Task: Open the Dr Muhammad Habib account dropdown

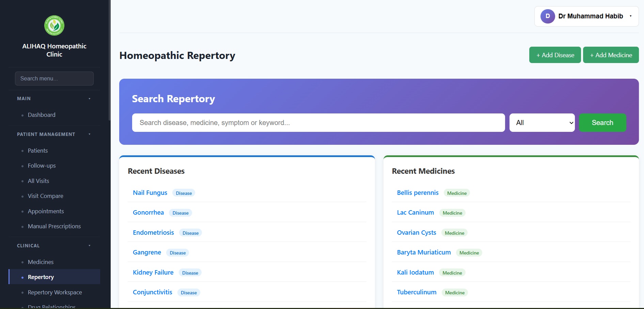Action: coord(586,16)
